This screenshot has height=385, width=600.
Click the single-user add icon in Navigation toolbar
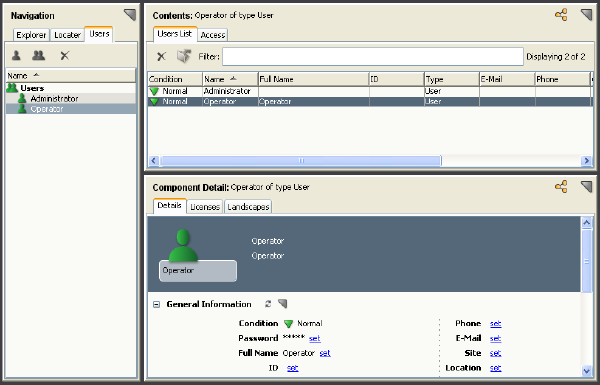[x=16, y=56]
